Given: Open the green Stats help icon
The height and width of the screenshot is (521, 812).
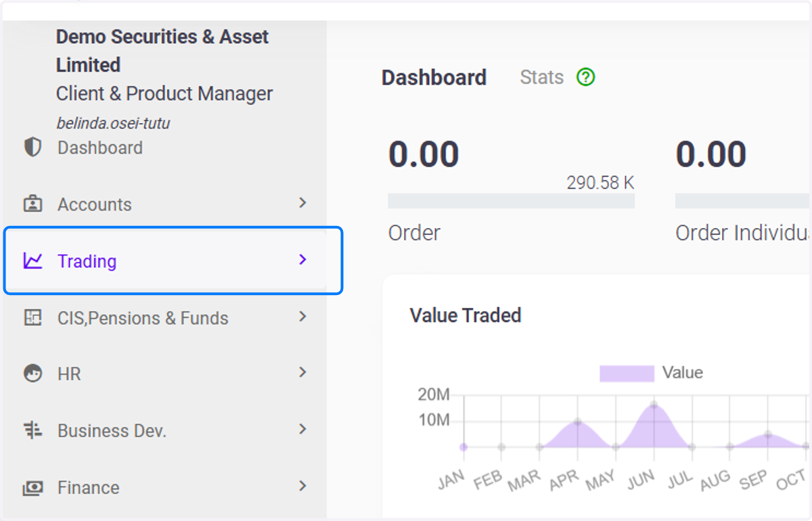Looking at the screenshot, I should coord(585,77).
